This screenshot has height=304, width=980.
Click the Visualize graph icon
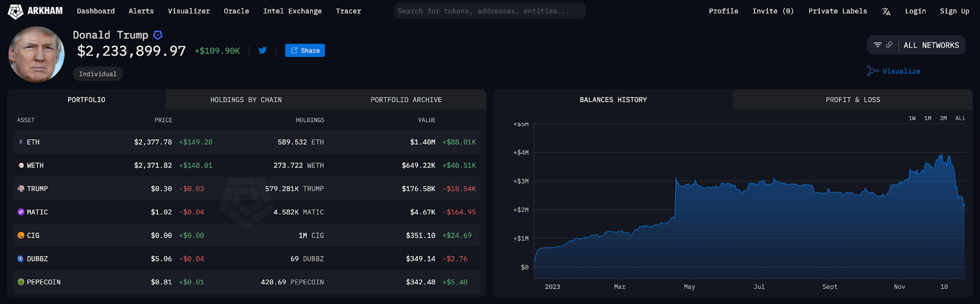click(873, 71)
